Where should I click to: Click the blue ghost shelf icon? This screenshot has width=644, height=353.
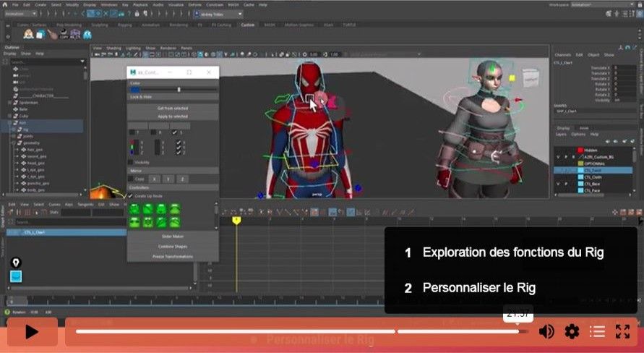click(87, 35)
